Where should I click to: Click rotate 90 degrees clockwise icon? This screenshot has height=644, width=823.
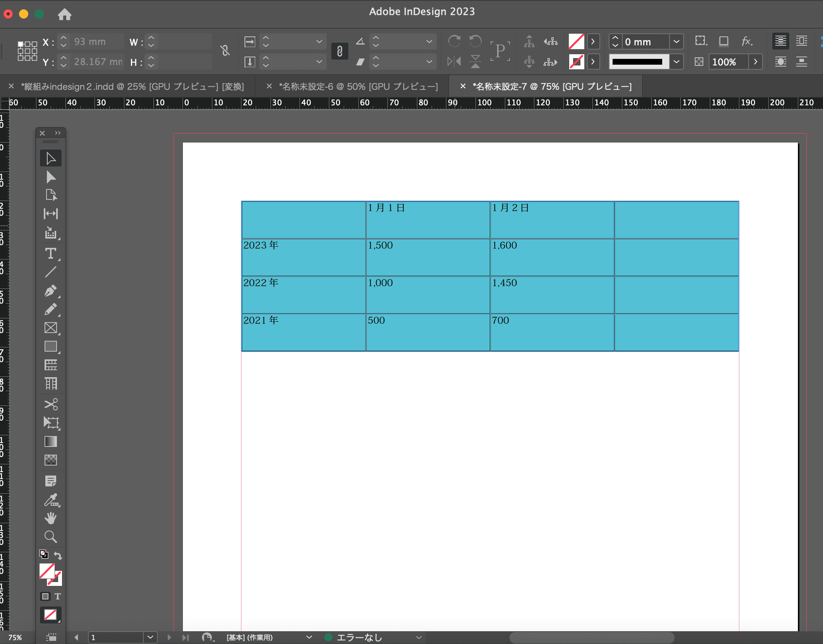click(x=454, y=41)
